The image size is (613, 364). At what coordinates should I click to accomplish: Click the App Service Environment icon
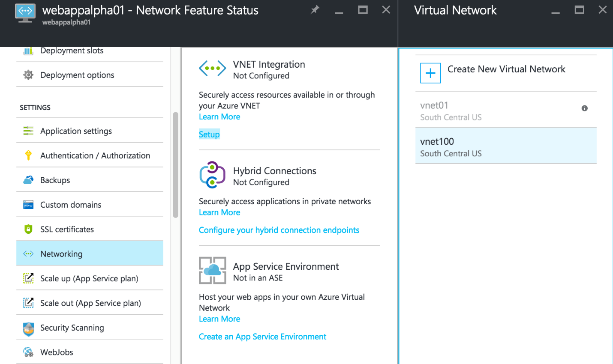212,270
